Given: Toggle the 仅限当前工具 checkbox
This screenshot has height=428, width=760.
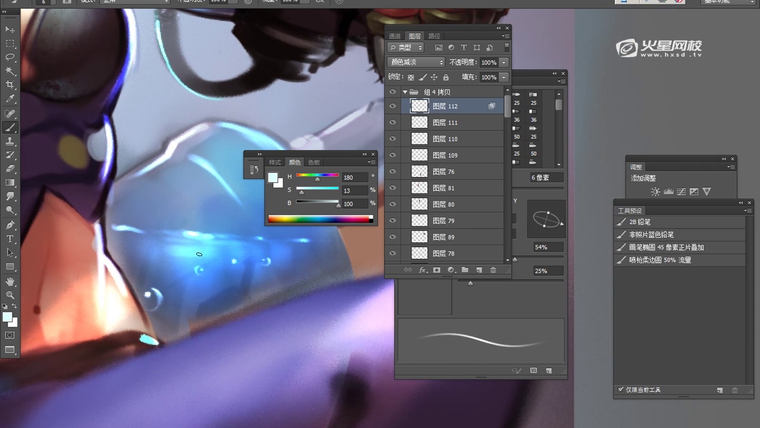Looking at the screenshot, I should tap(621, 389).
